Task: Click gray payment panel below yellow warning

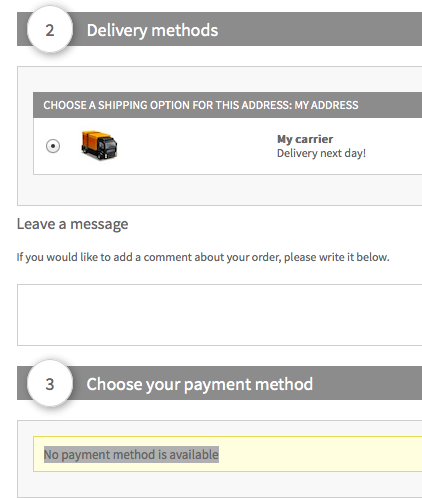Action: tap(220, 484)
